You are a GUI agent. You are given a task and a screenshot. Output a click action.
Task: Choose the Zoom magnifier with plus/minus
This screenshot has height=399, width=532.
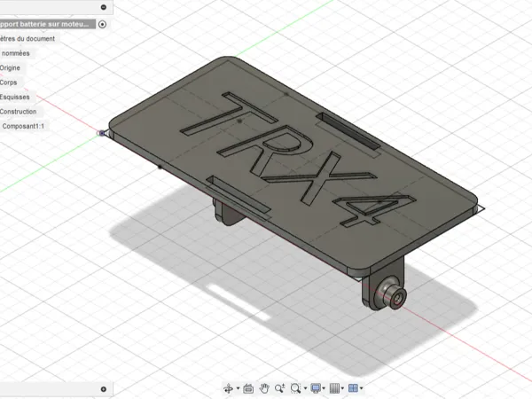point(280,388)
